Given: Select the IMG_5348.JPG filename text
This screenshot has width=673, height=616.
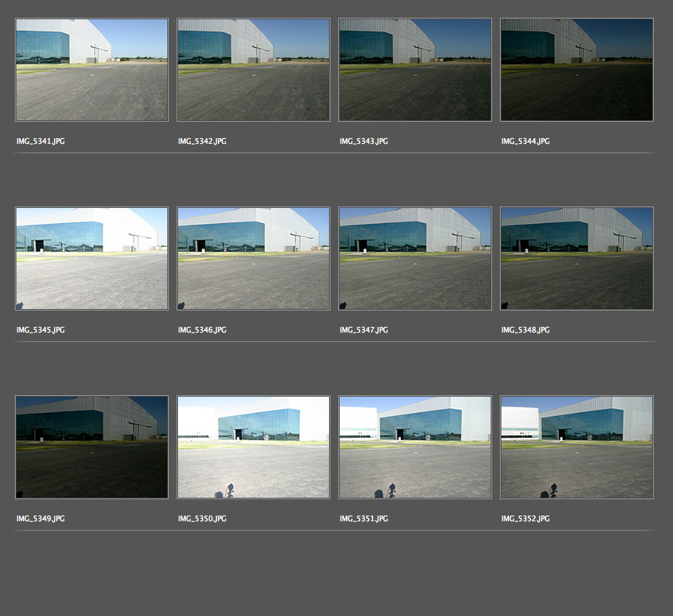Looking at the screenshot, I should (x=526, y=330).
